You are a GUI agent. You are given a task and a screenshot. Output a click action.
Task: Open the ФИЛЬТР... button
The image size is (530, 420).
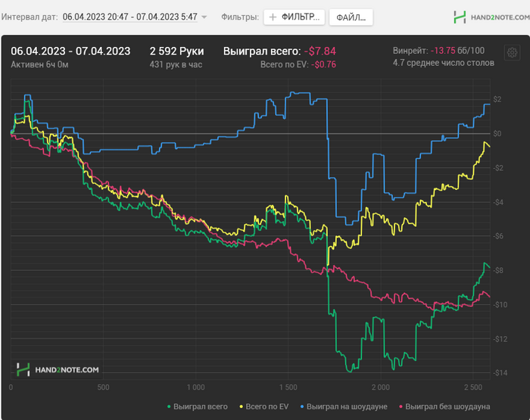(x=294, y=17)
